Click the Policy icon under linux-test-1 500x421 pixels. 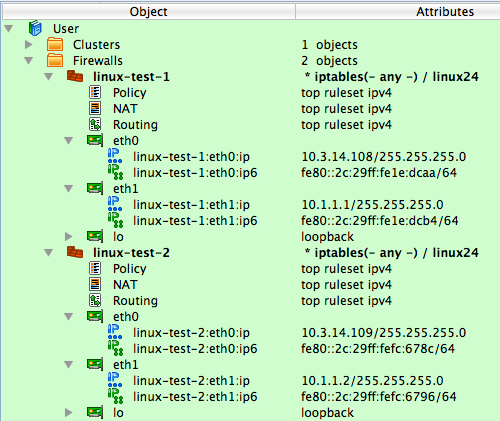coord(95,92)
